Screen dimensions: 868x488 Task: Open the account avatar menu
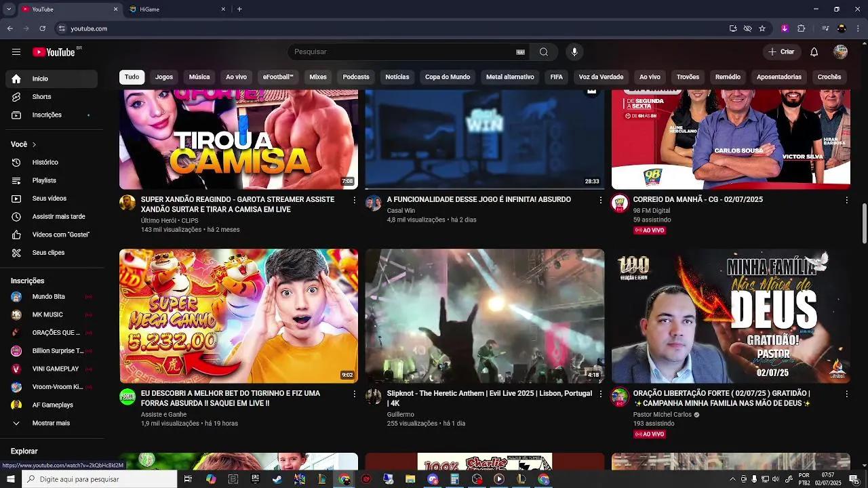pyautogui.click(x=840, y=52)
